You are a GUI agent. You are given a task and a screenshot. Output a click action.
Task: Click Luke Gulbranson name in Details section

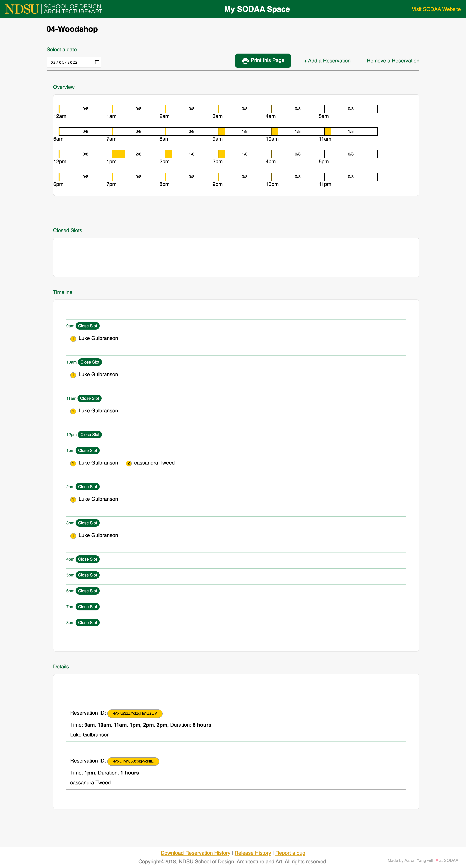pos(90,735)
